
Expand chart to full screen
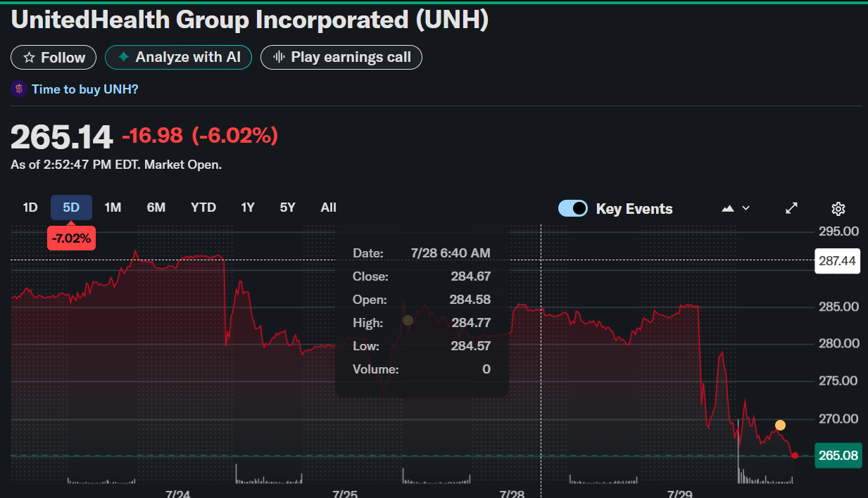coord(791,208)
